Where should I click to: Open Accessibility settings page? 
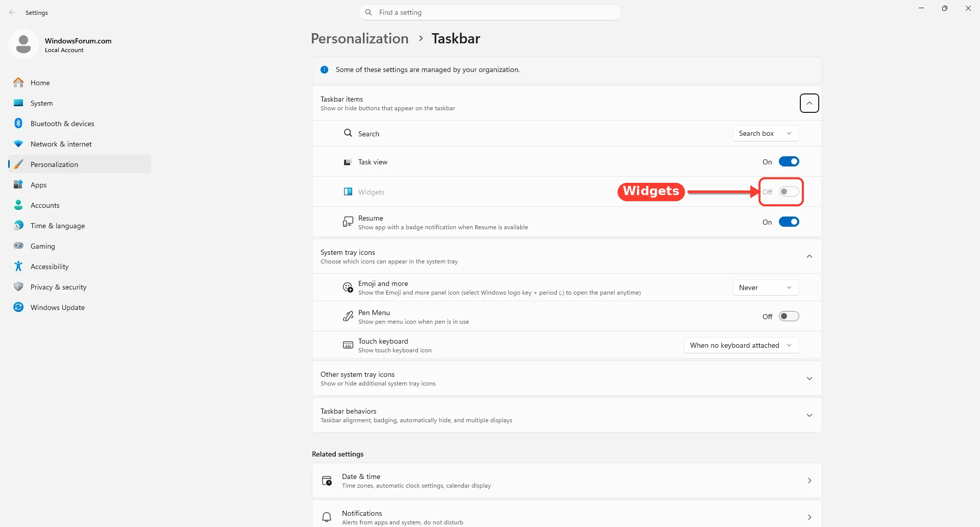click(80, 266)
